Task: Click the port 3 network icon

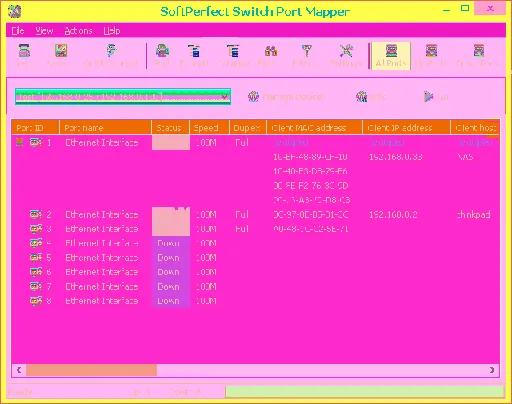Action: click(36, 229)
